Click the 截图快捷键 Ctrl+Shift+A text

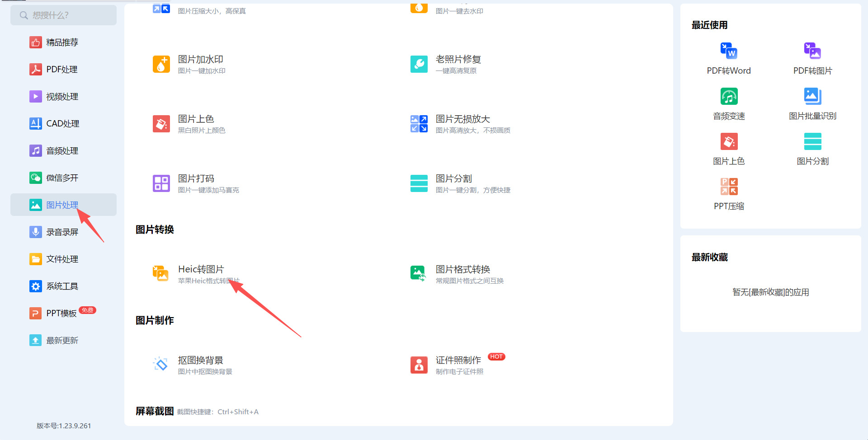[218, 412]
